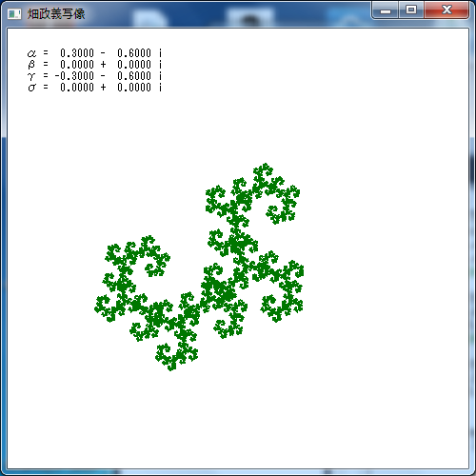Image resolution: width=476 pixels, height=476 pixels.
Task: Select σ imaginary part value 0.0000
Action: [x=134, y=88]
